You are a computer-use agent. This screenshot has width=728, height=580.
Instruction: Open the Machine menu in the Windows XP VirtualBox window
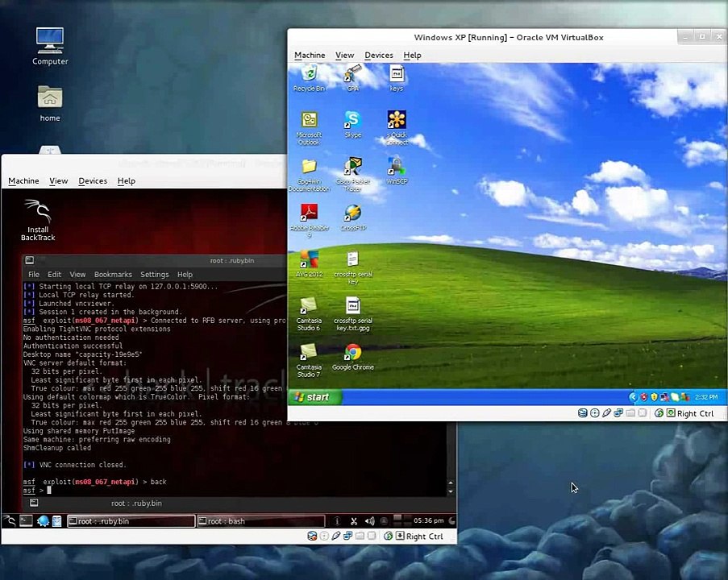coord(310,56)
